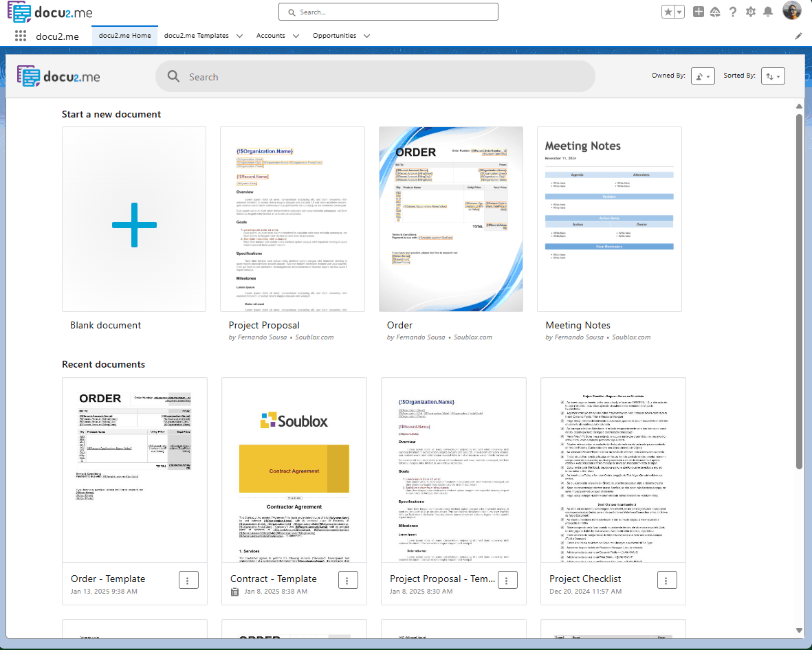The width and height of the screenshot is (812, 650).
Task: Open the Sorted By dropdown
Action: click(773, 76)
